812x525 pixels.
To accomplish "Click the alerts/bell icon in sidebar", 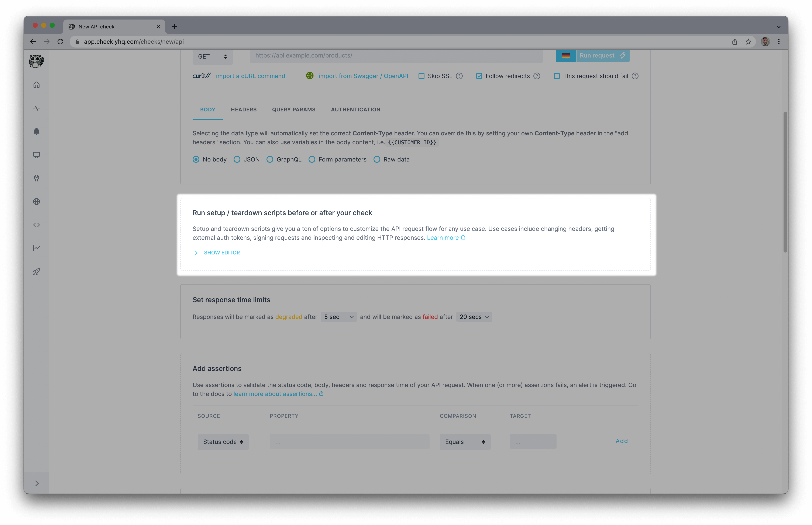I will [37, 131].
